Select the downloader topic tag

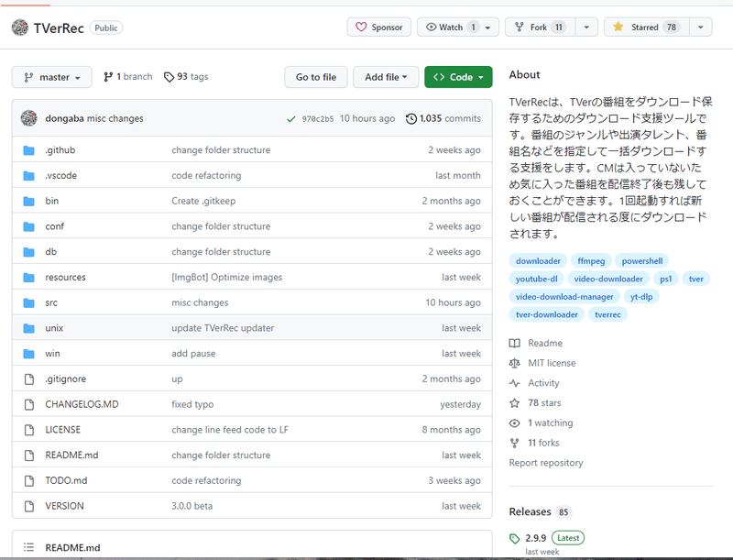(x=538, y=261)
